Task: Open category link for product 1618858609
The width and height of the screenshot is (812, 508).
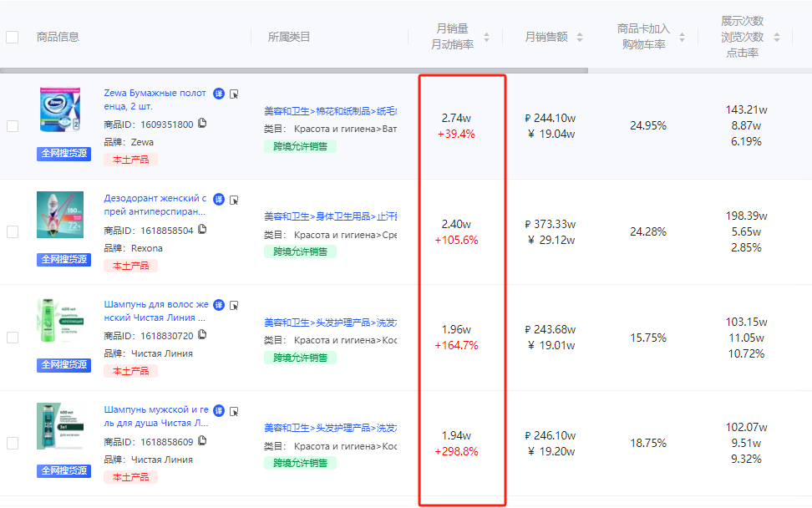Action: [x=330, y=428]
